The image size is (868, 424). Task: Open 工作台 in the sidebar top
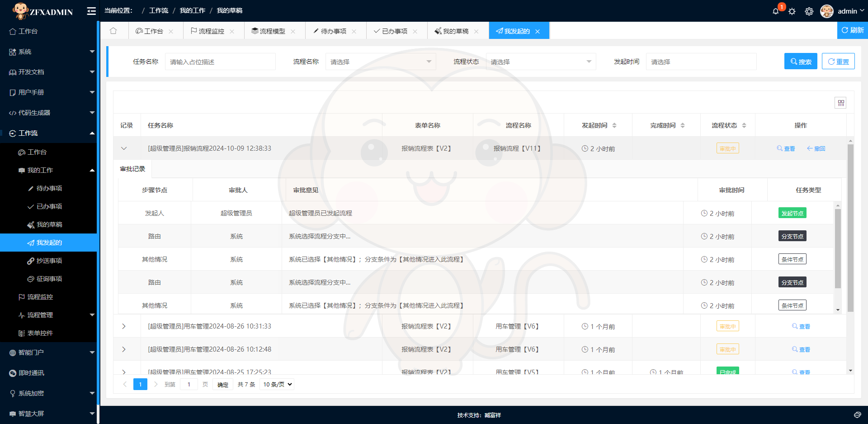pyautogui.click(x=48, y=31)
